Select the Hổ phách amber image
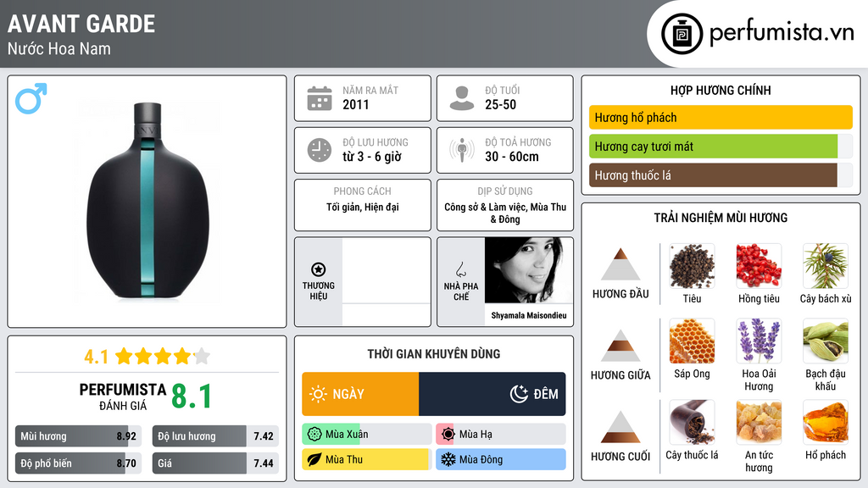 click(x=826, y=422)
